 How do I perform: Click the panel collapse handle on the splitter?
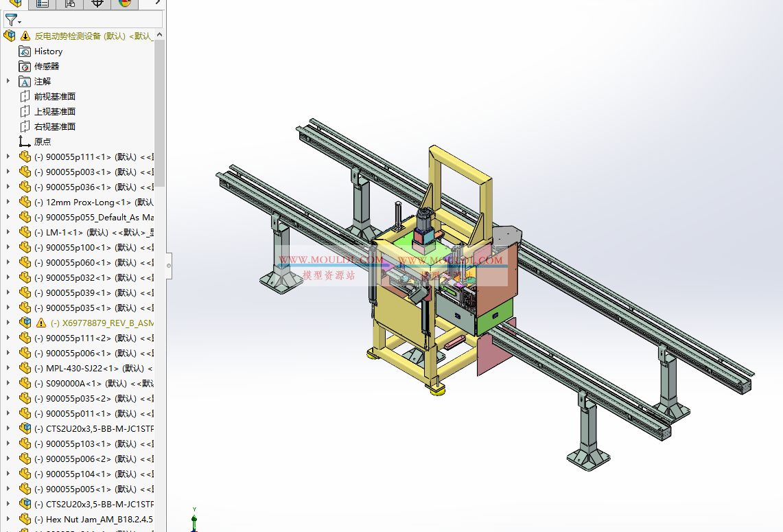[x=169, y=265]
